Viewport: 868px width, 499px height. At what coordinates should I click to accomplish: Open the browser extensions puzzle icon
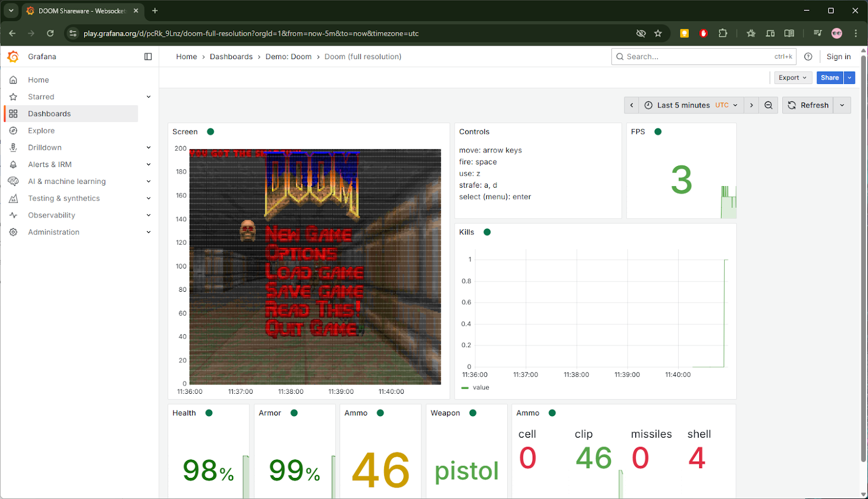coord(723,34)
